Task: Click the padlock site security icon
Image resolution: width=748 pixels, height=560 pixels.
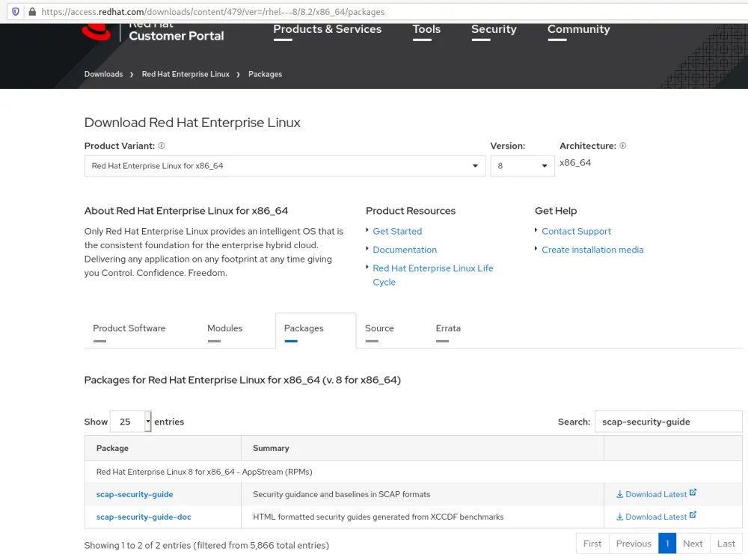Action: coord(31,12)
